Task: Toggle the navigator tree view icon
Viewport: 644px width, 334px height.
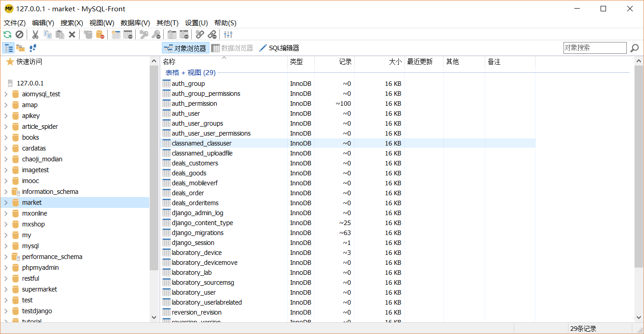Action: tap(8, 48)
